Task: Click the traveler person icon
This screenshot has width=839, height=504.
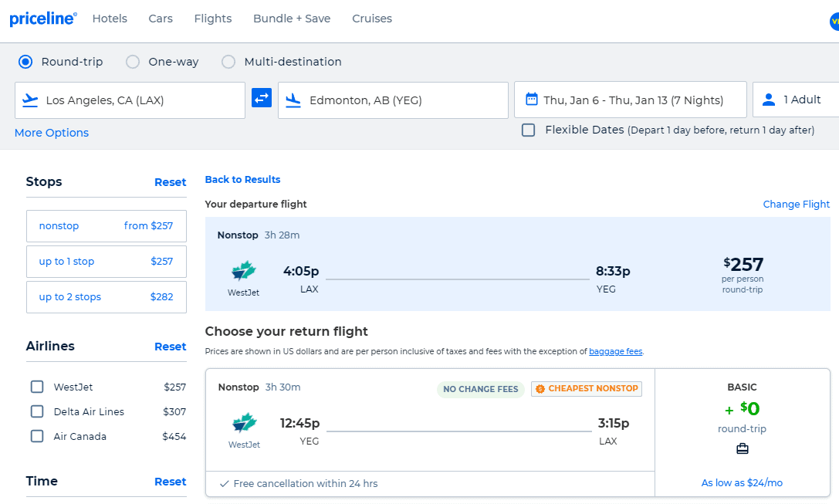Action: [768, 99]
